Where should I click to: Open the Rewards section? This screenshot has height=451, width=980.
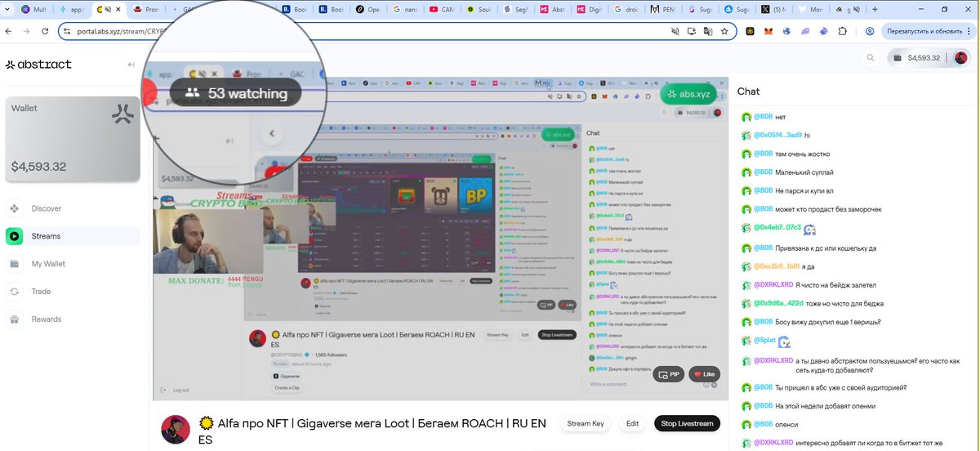point(73,319)
